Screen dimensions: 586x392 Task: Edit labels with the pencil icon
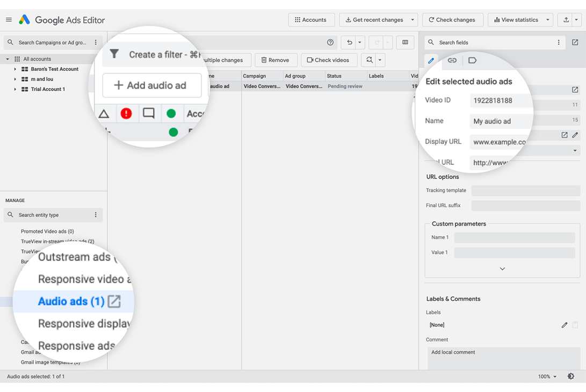coord(565,325)
